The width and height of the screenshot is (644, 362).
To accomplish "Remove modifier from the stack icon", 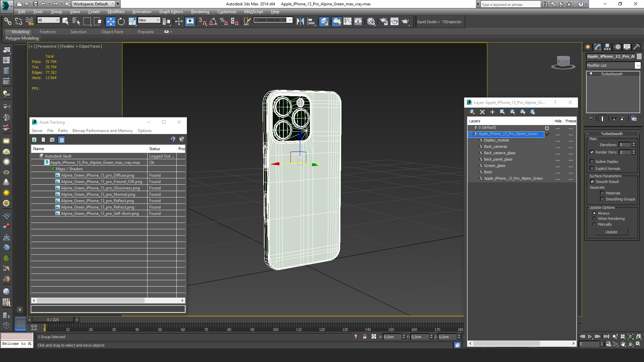I will [622, 119].
